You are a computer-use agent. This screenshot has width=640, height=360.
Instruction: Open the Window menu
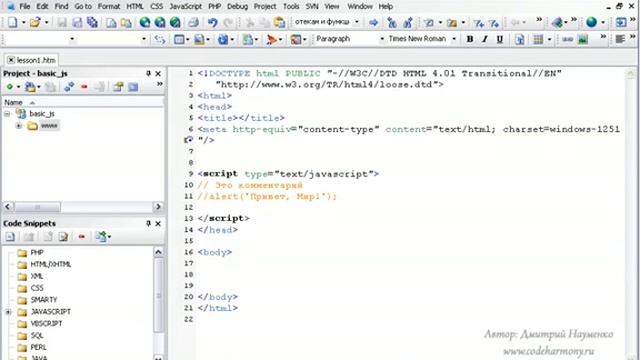coord(360,7)
